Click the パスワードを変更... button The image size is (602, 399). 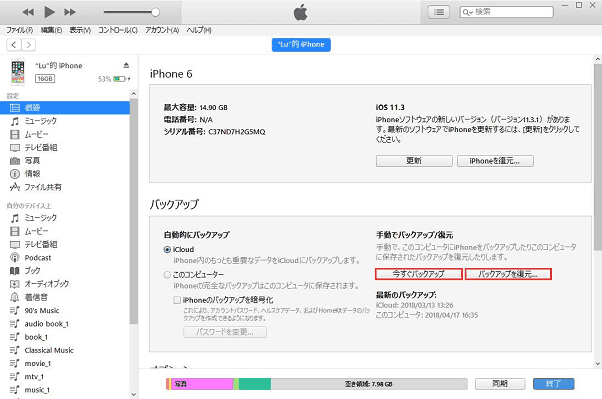[225, 332]
